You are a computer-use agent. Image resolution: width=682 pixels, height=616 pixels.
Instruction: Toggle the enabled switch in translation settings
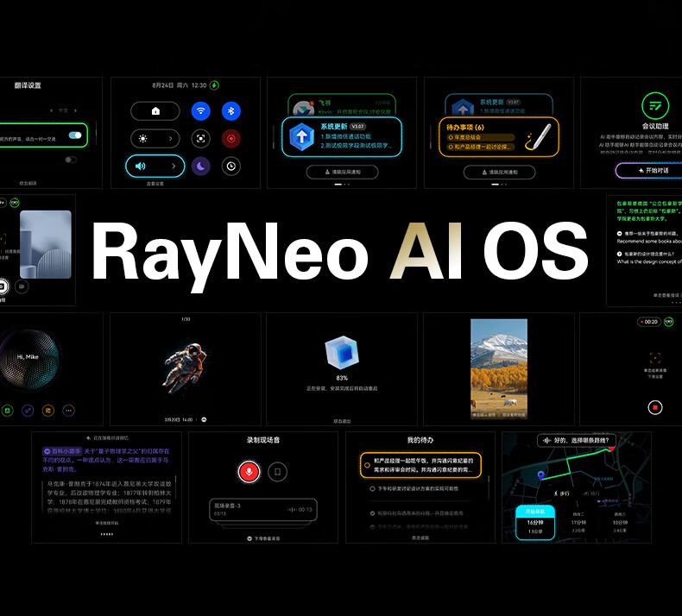pos(75,135)
